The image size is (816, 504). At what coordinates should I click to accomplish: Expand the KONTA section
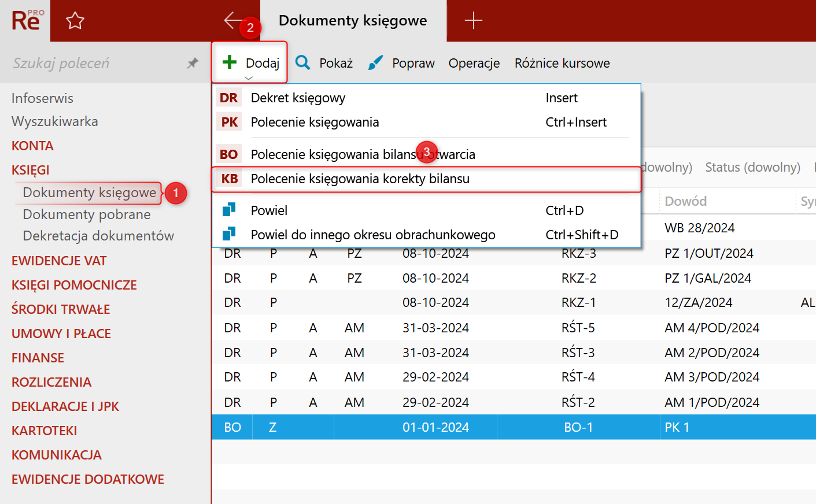click(32, 146)
